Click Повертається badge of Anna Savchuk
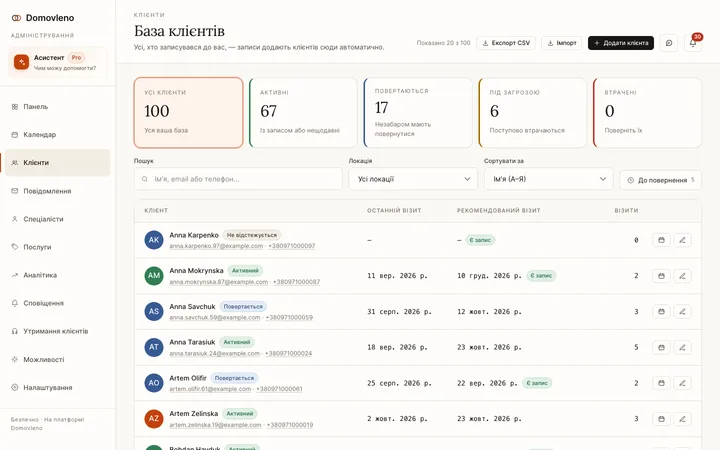This screenshot has height=450, width=720. tap(243, 306)
